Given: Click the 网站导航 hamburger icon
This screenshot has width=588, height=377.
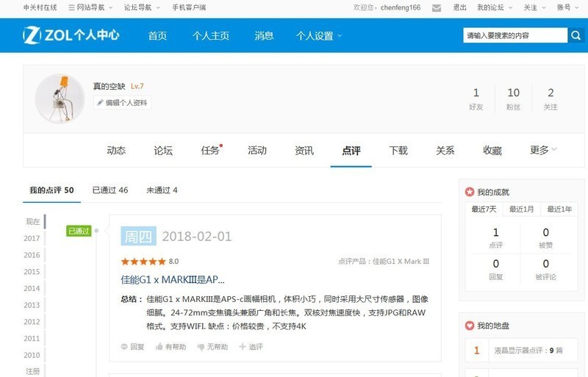Looking at the screenshot, I should (71, 7).
